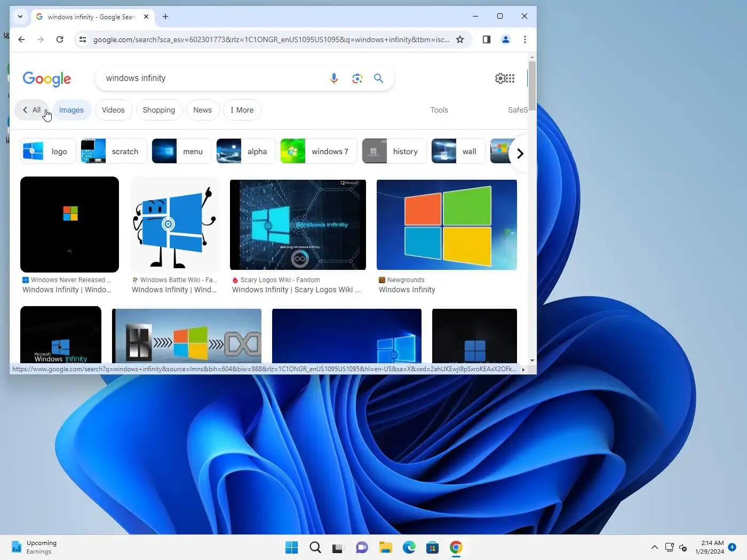The width and height of the screenshot is (747, 560).
Task: View site information icon in address bar
Action: coord(83,39)
